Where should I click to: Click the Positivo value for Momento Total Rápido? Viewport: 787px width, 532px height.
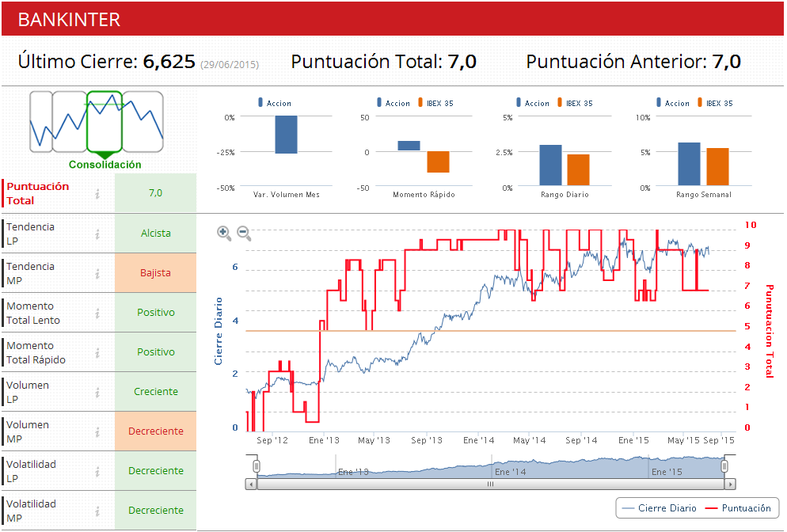click(156, 352)
